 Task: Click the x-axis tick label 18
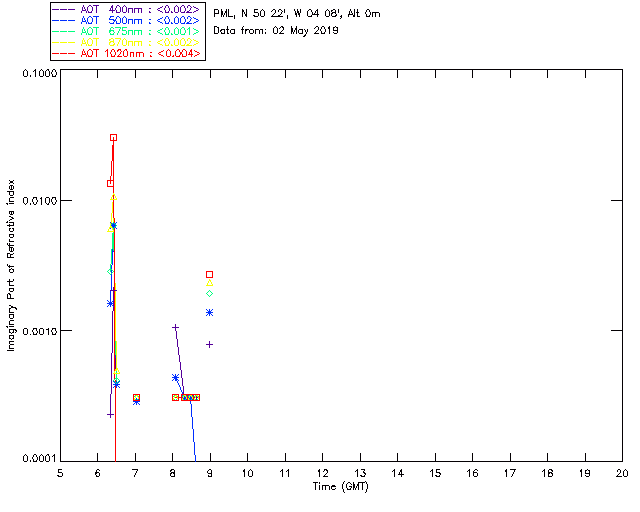[547, 473]
